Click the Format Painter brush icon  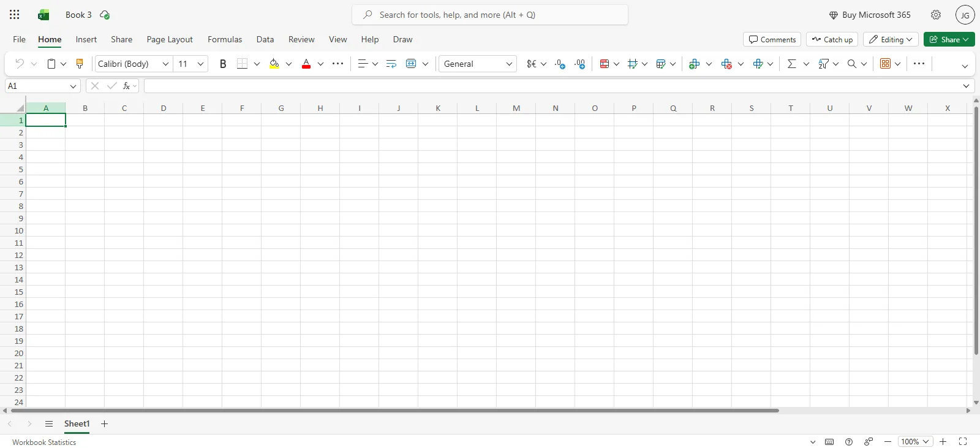click(80, 64)
